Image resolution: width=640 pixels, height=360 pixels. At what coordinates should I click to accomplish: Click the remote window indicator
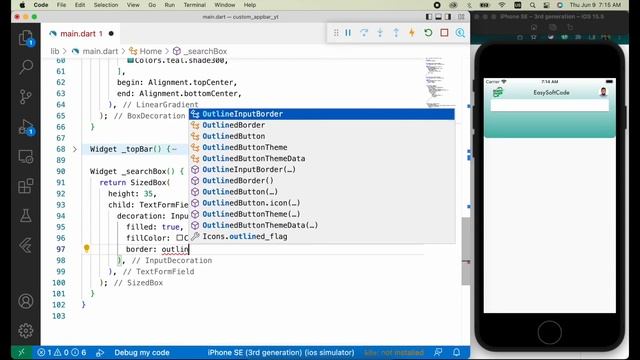[x=21, y=352]
